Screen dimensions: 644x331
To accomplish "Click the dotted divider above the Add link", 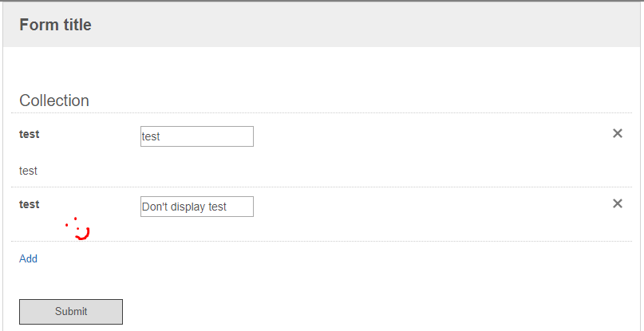I will [319, 241].
